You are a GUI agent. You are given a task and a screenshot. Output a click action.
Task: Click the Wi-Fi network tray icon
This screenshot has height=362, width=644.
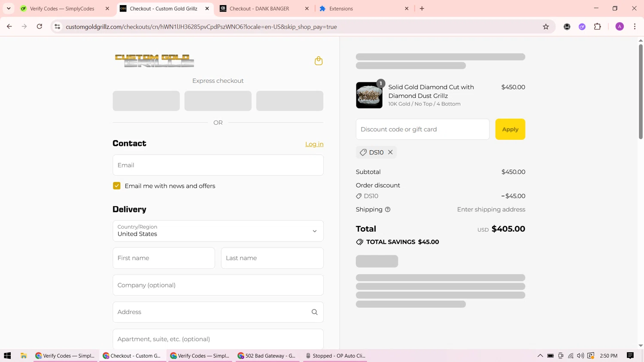[x=571, y=356]
